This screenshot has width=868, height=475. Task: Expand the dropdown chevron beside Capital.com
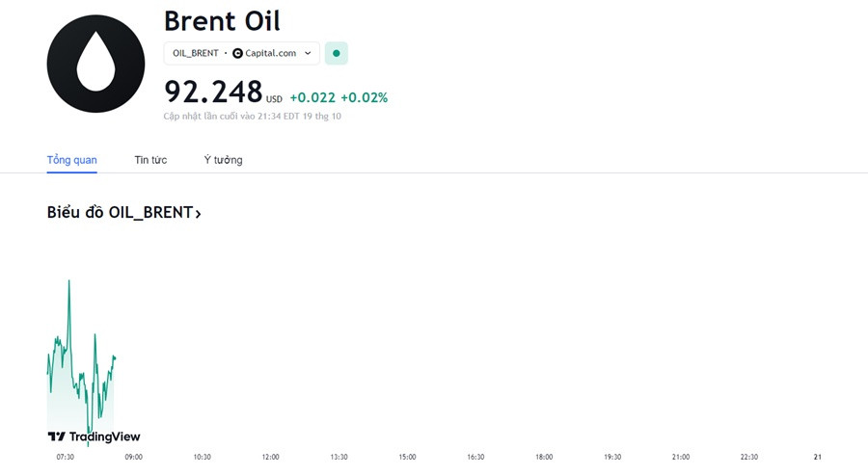pyautogui.click(x=308, y=54)
